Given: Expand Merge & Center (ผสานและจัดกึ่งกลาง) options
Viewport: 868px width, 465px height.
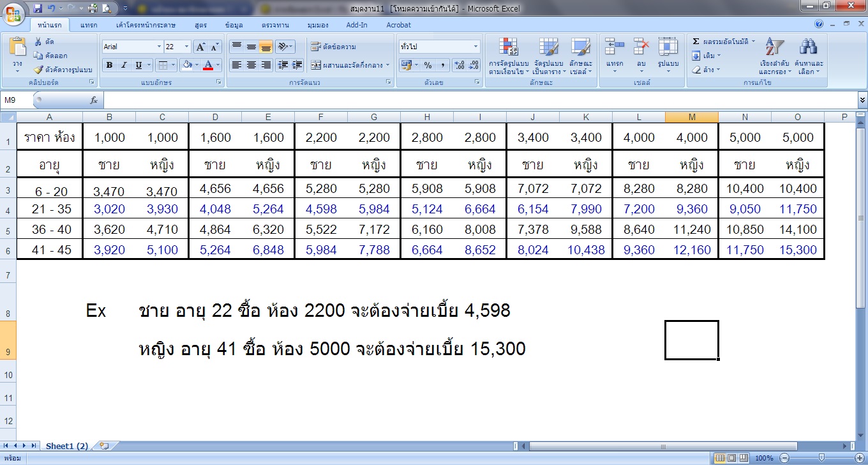Looking at the screenshot, I should point(387,65).
